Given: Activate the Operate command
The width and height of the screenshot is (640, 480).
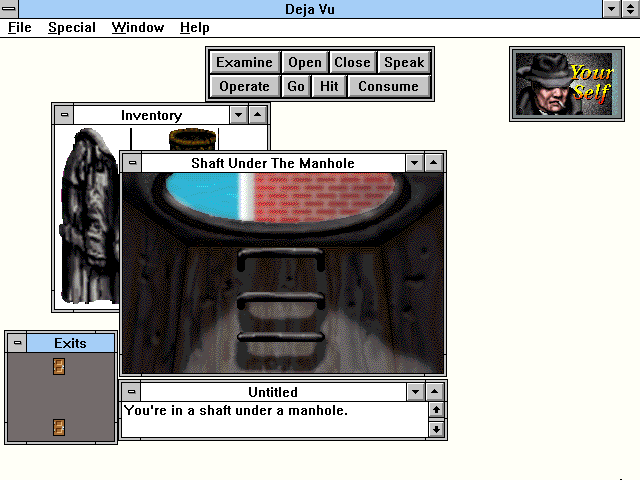Looking at the screenshot, I should [x=244, y=86].
